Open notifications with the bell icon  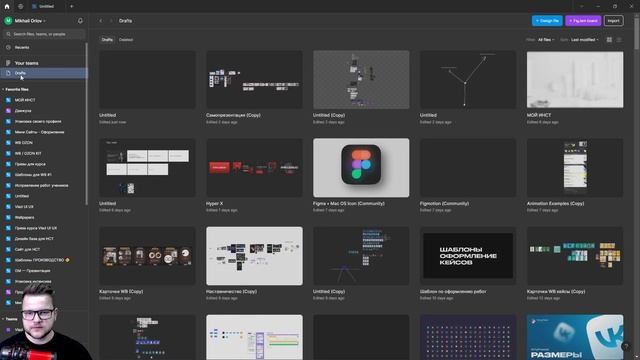(80, 21)
